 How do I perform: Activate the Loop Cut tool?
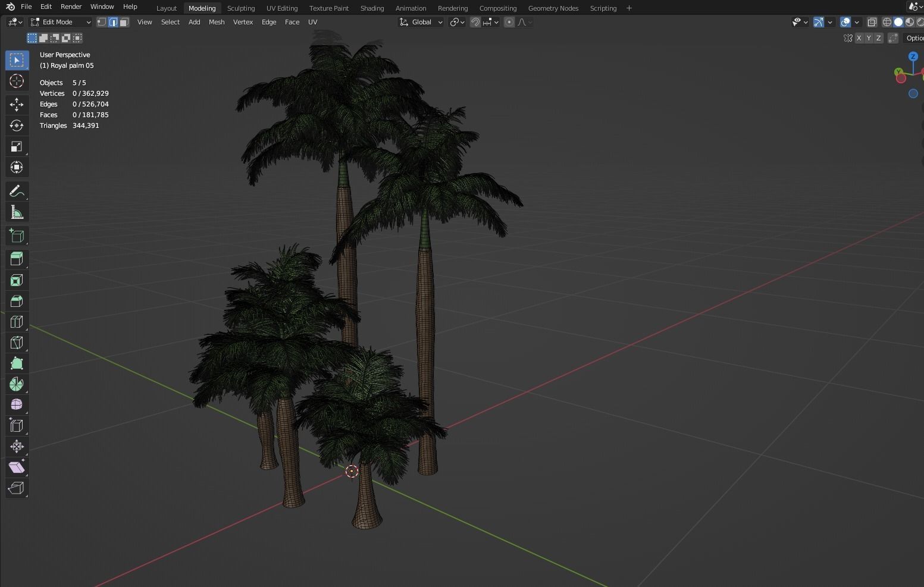[17, 321]
